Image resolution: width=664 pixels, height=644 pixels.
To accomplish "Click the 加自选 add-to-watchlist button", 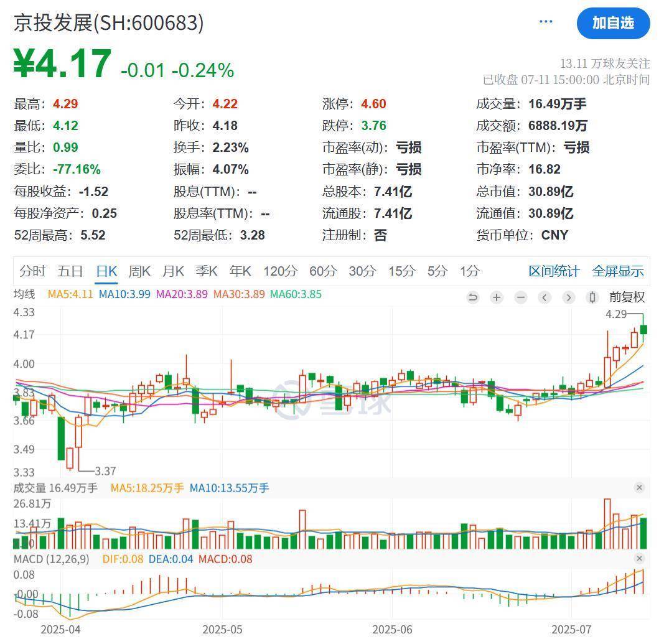I will (x=613, y=23).
